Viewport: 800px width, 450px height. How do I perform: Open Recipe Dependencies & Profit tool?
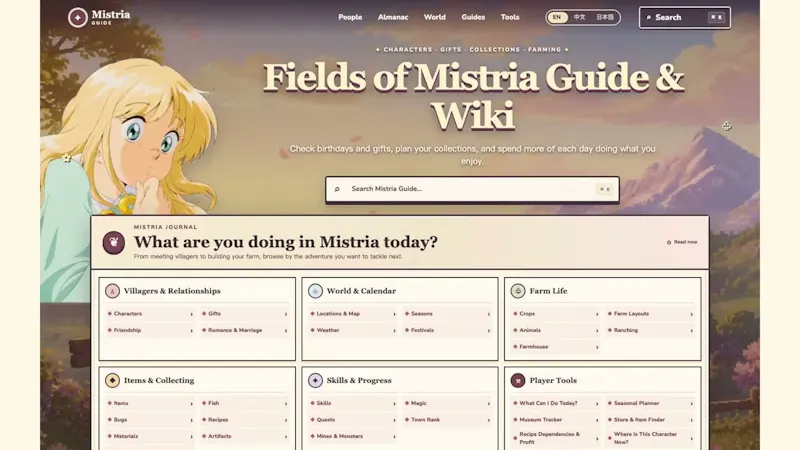coord(556,438)
